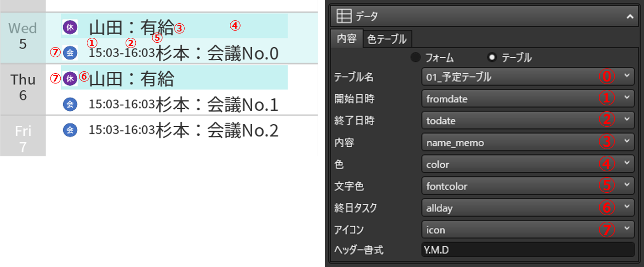Click the blue 会 icon on Wednesday

(70, 53)
